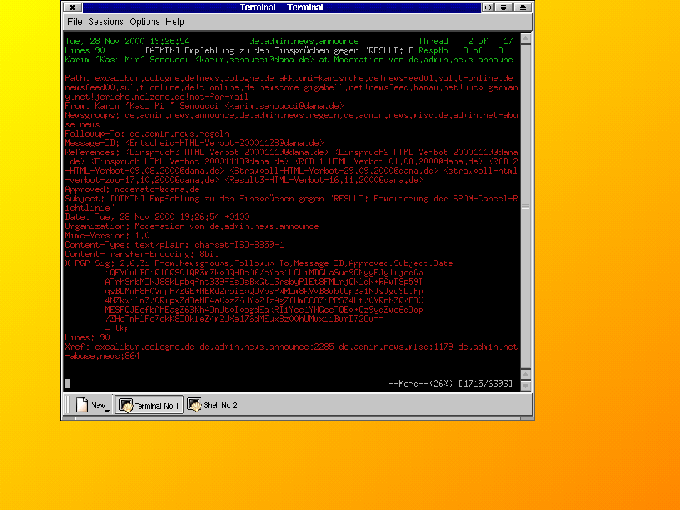The width and height of the screenshot is (680, 510).
Task: Open the Help menu
Action: pyautogui.click(x=175, y=22)
